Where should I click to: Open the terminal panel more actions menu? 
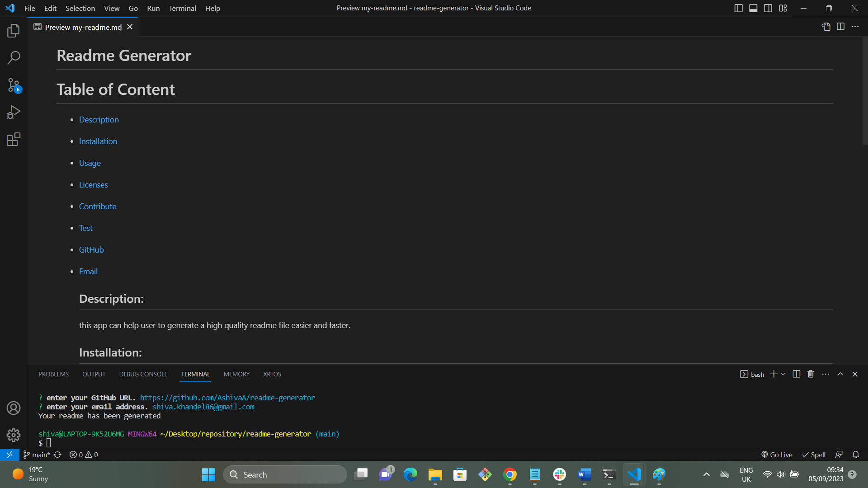(826, 374)
